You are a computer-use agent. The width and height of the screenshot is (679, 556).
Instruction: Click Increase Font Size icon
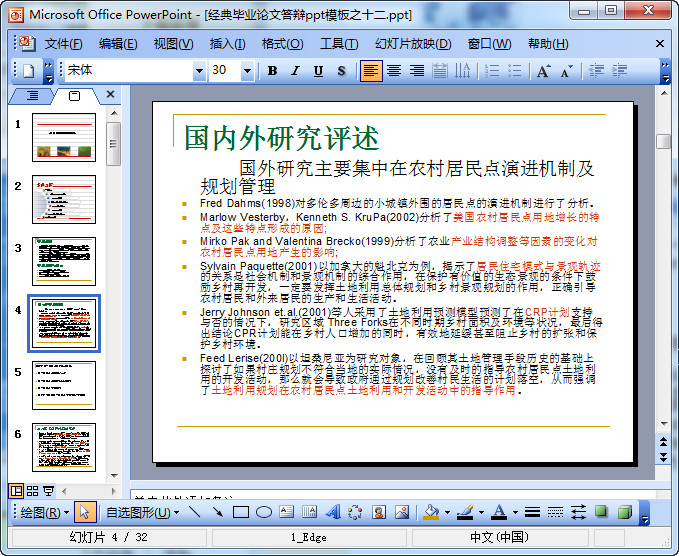tap(543, 71)
